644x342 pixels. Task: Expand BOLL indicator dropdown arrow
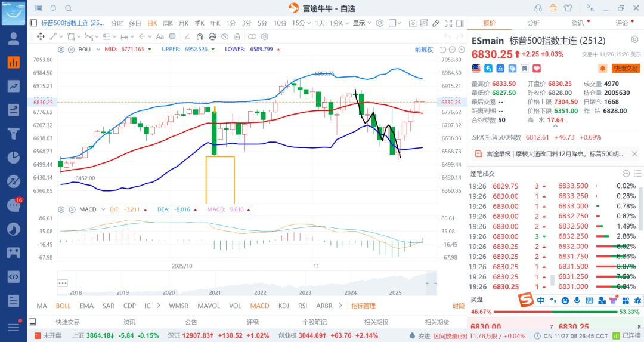point(98,50)
